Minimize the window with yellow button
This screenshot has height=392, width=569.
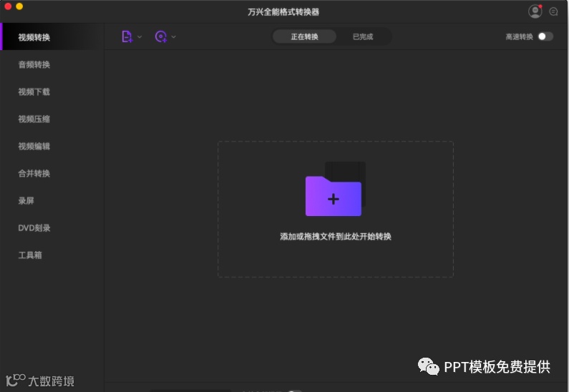click(19, 6)
